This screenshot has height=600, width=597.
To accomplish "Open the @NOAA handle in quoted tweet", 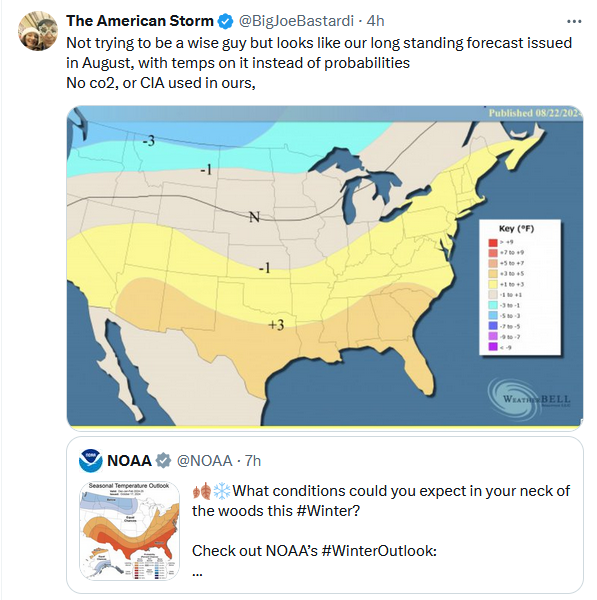I will click(x=204, y=461).
